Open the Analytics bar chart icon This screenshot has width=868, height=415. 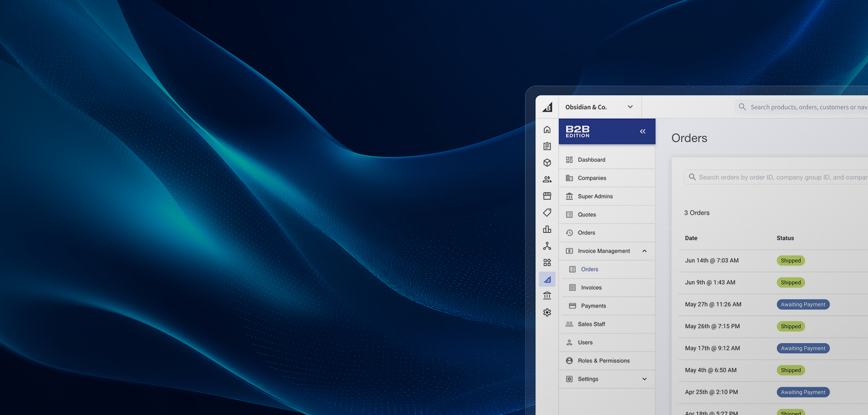pos(547,229)
